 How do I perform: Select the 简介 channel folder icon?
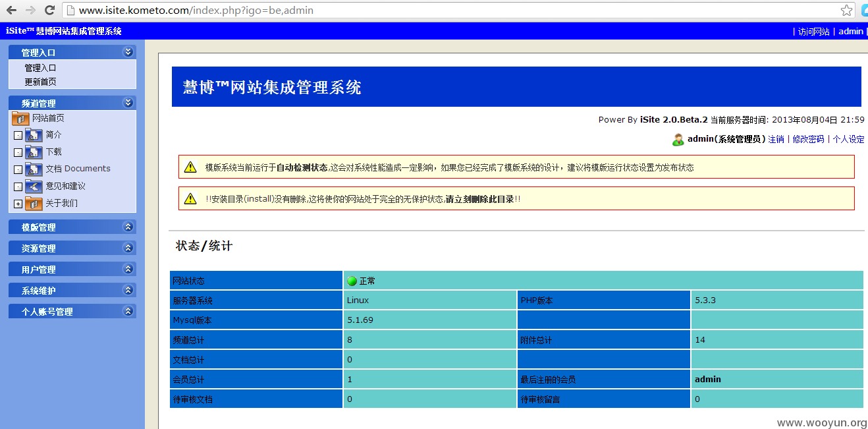click(x=34, y=135)
